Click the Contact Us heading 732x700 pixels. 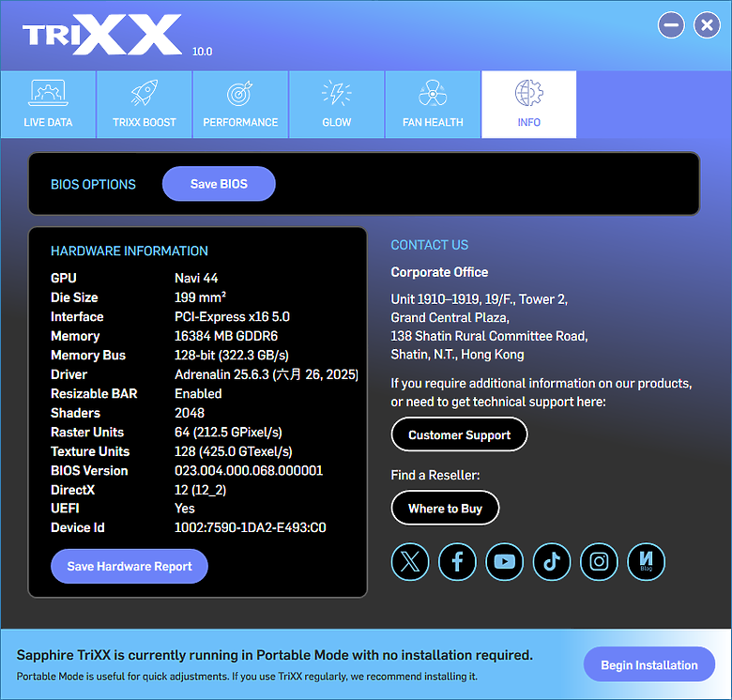430,245
